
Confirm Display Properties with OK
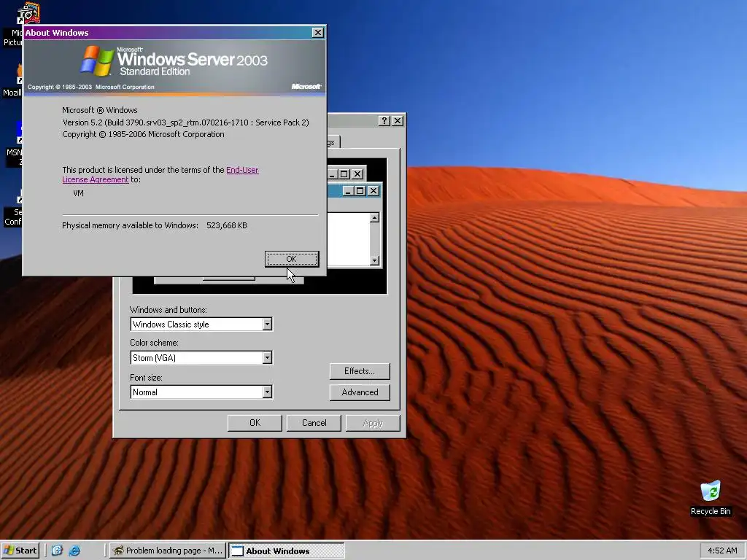point(255,423)
